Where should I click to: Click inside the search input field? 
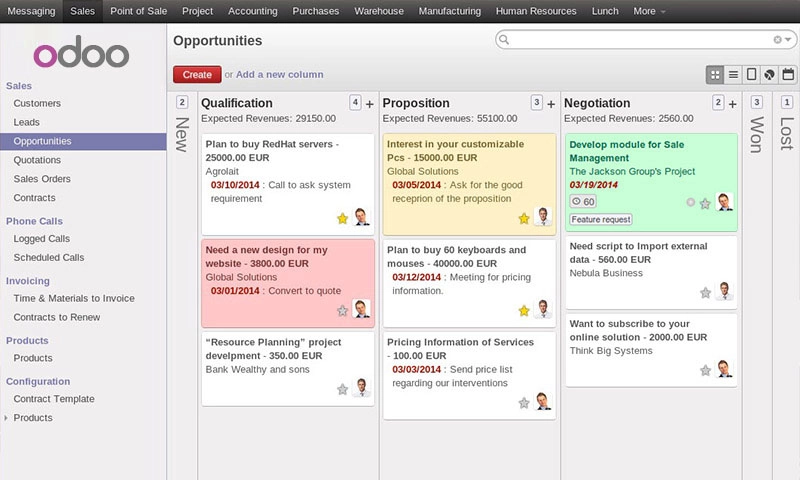coord(640,40)
